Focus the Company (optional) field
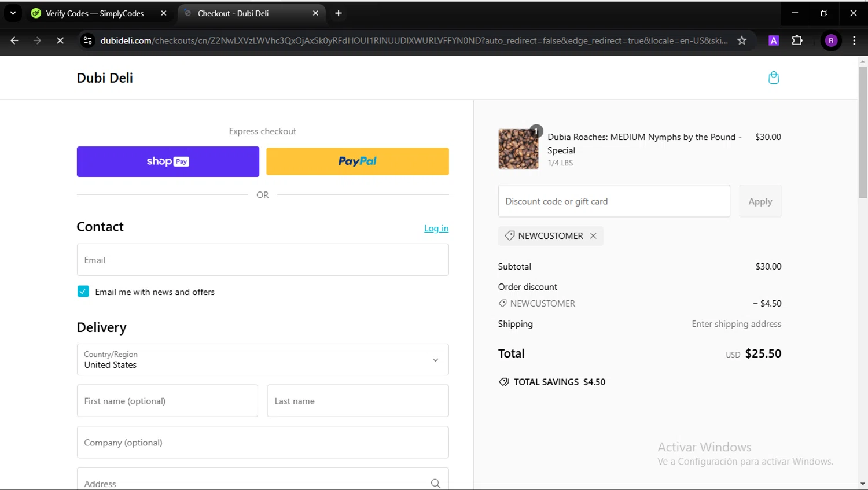The height and width of the screenshot is (490, 868). [263, 443]
